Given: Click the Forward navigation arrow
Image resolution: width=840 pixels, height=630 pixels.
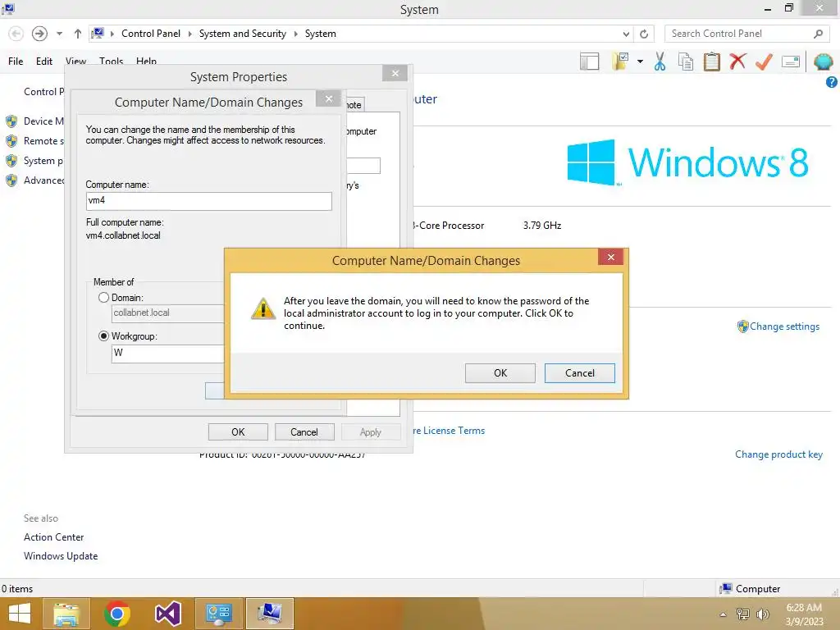Looking at the screenshot, I should coord(39,34).
